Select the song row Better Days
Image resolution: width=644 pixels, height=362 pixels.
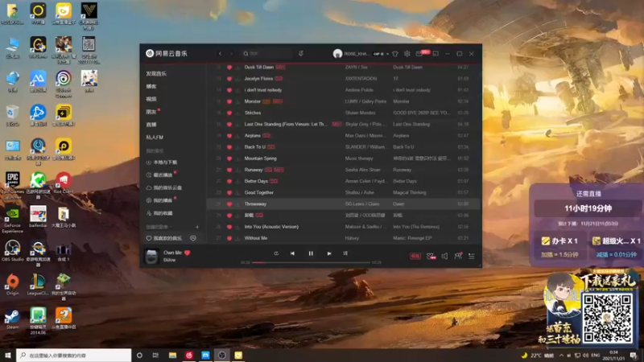tap(343, 181)
